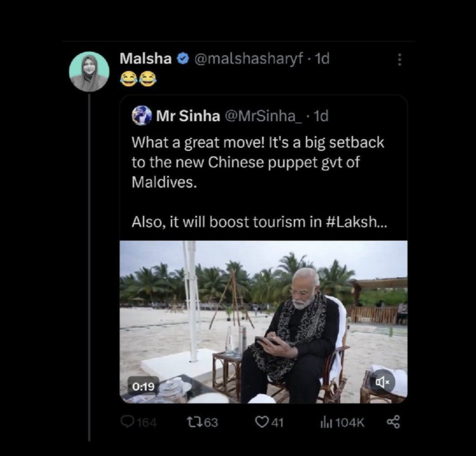
Task: Click the 0:19 video duration badge
Action: (143, 385)
